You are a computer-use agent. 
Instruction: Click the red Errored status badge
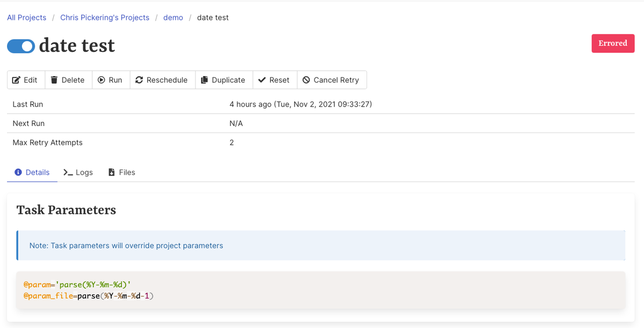613,43
